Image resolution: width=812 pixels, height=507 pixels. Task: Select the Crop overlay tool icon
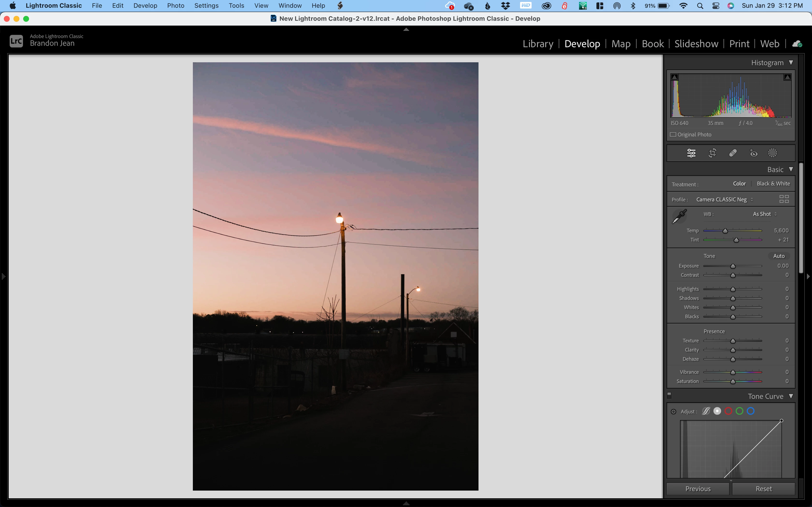[712, 153]
